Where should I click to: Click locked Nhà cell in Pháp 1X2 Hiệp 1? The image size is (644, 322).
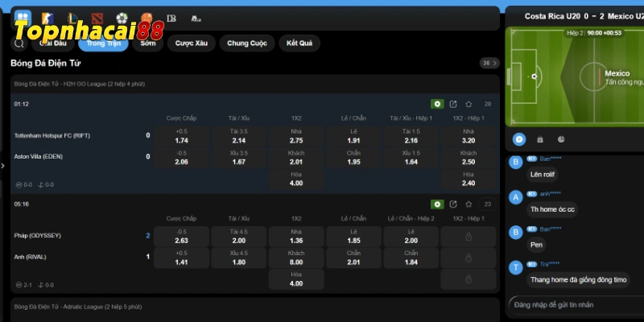pos(469,237)
